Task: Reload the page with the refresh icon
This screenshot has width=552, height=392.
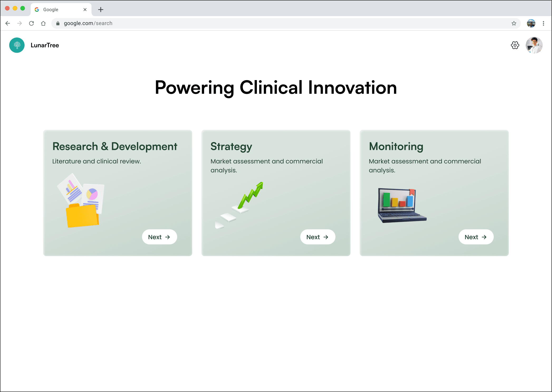Action: point(31,23)
